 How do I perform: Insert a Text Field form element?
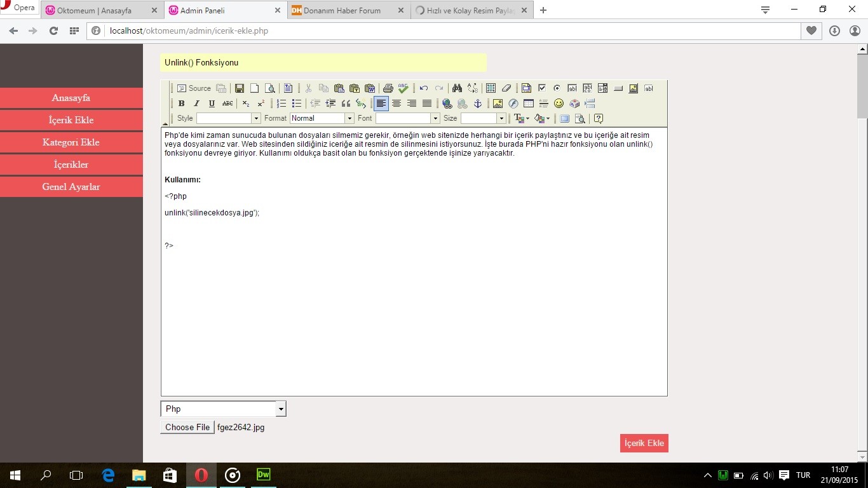[572, 88]
